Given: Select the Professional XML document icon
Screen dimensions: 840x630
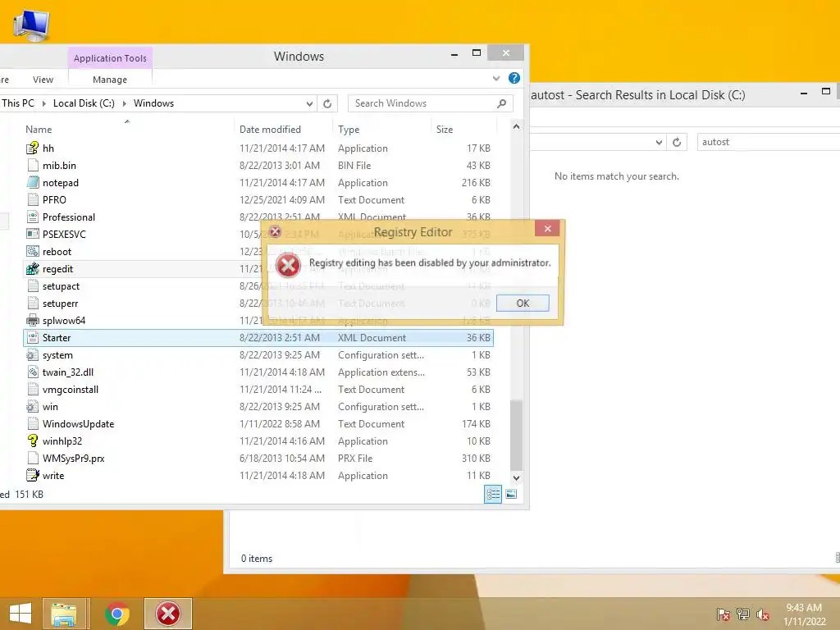Looking at the screenshot, I should point(33,217).
